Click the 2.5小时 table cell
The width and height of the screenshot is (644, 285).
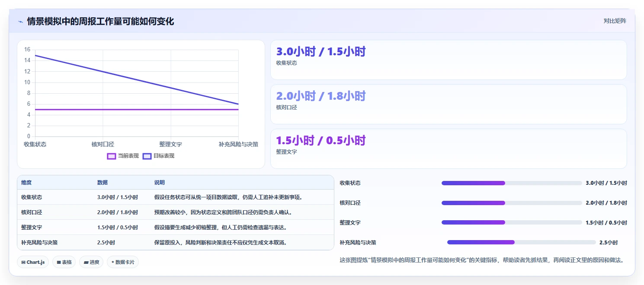pyautogui.click(x=106, y=243)
